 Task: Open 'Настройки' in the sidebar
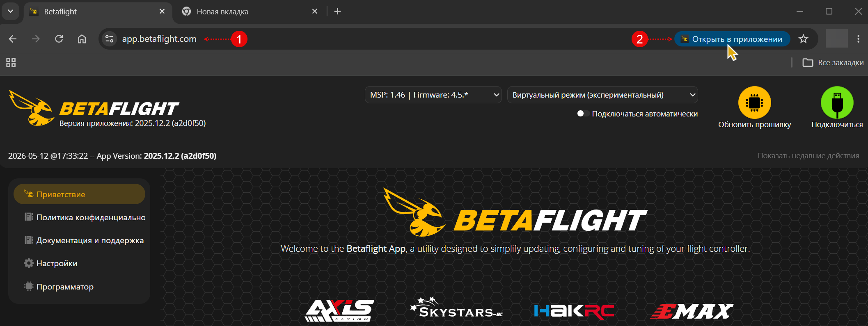79,263
